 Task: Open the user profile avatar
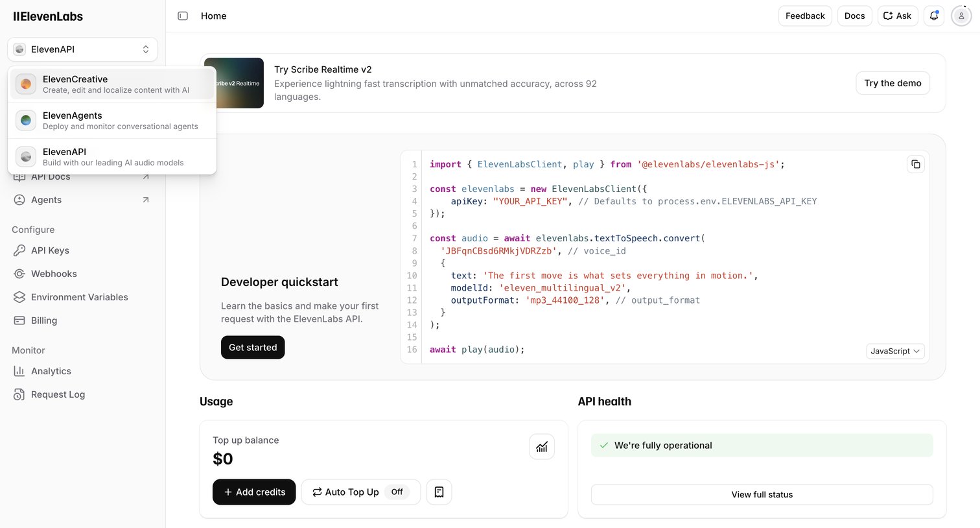(x=961, y=16)
